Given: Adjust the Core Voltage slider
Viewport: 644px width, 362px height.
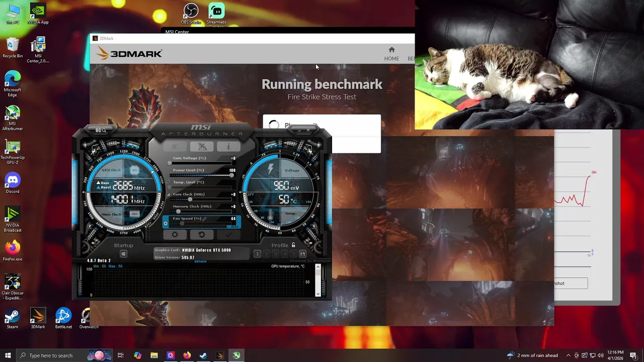Looking at the screenshot, I should (201, 163).
